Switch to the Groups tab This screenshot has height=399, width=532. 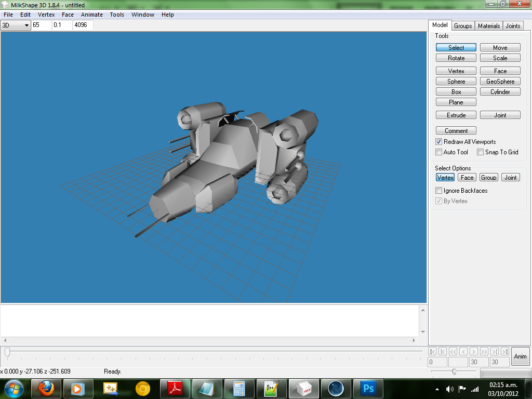click(x=463, y=26)
